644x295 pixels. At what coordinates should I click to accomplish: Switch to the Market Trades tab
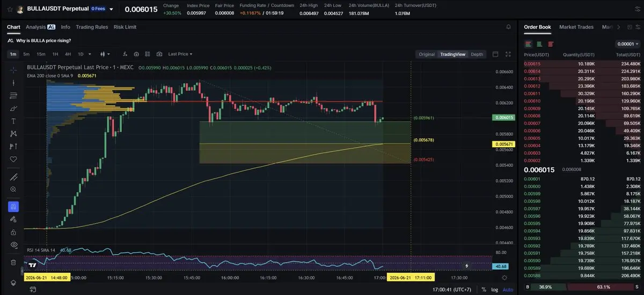pos(576,27)
